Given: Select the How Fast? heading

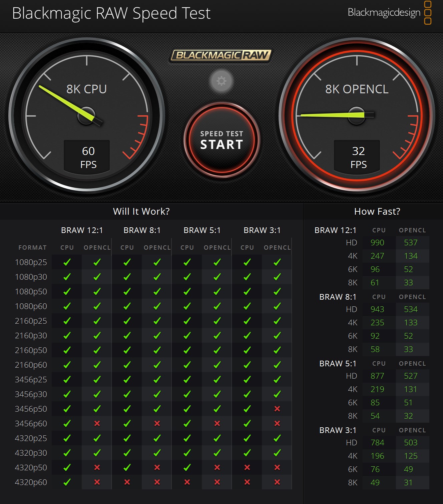Looking at the screenshot, I should 377,211.
